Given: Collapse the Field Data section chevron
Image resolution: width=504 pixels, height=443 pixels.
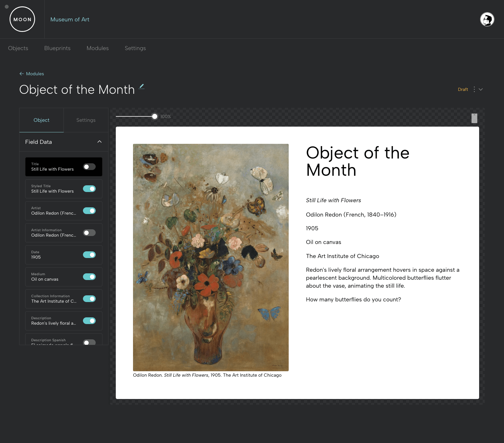Looking at the screenshot, I should click(x=100, y=142).
